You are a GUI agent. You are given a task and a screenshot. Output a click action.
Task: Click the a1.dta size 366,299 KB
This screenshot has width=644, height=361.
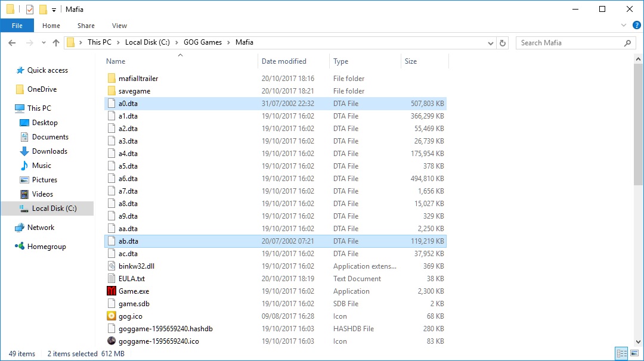427,116
